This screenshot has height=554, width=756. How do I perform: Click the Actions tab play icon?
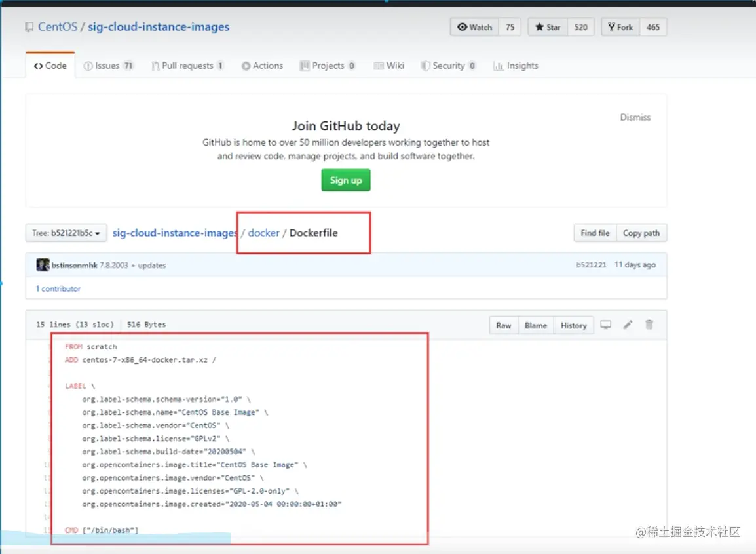click(x=246, y=66)
